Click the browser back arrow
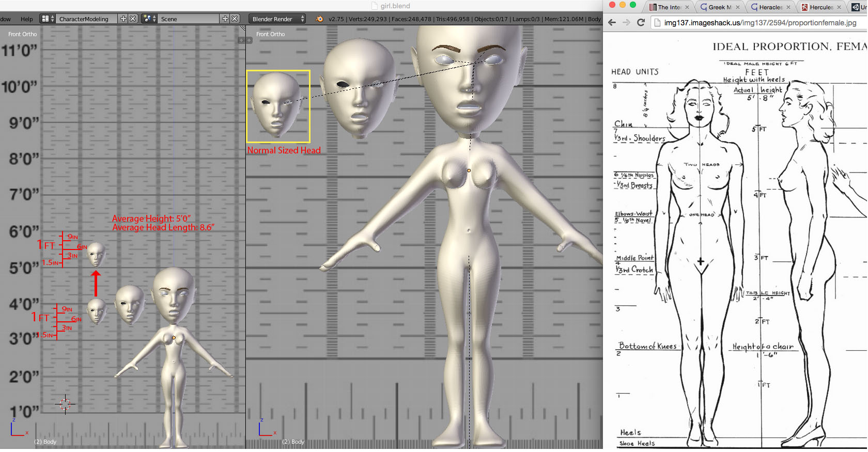The width and height of the screenshot is (868, 452). coord(612,23)
